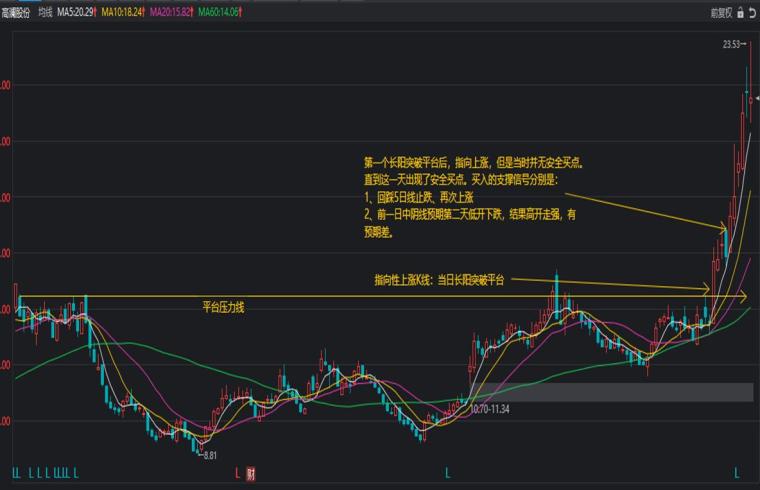Click the undo arrow icon at top right
The image size is (760, 490).
click(753, 13)
